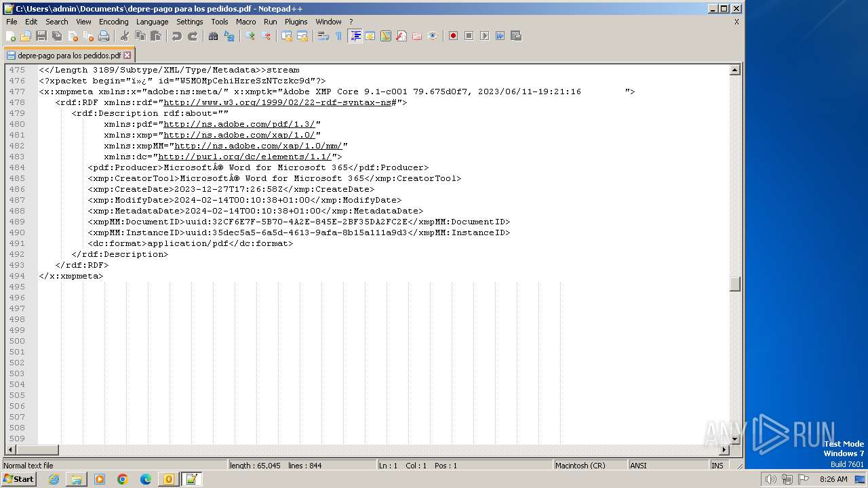Open the ns.adobe.com/xap/1.0/ link on line 481
The height and width of the screenshot is (488, 868).
[x=239, y=135]
